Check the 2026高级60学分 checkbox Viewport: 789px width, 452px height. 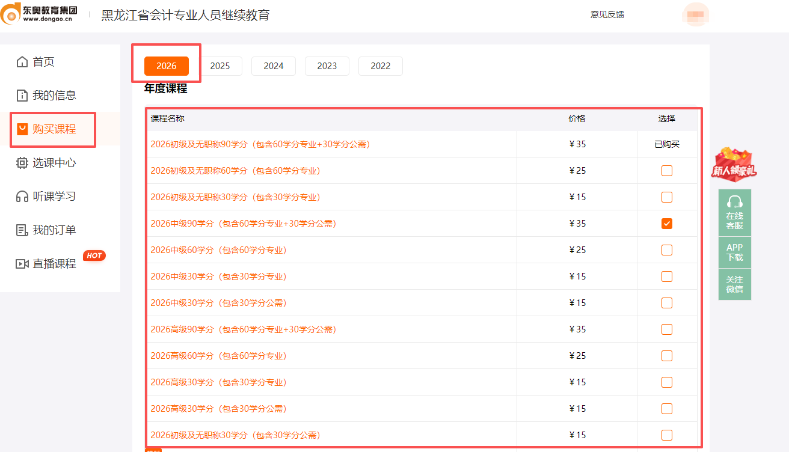point(667,356)
